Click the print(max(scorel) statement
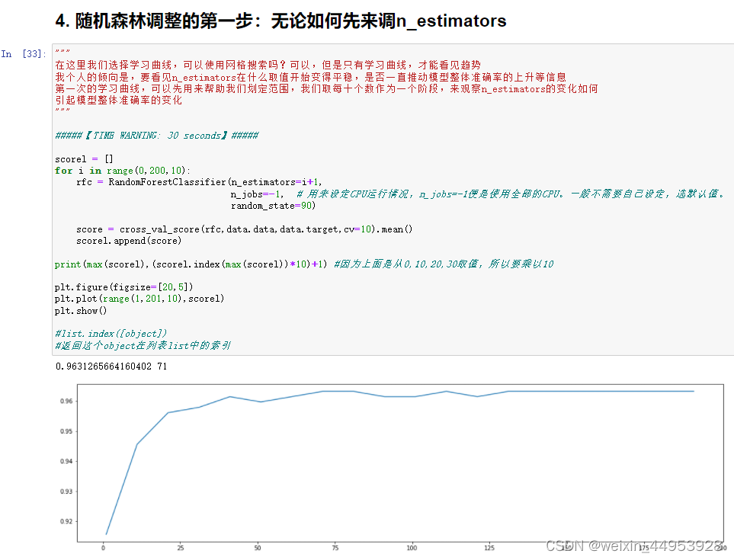Viewport: 734px width, 560px height. [191, 264]
